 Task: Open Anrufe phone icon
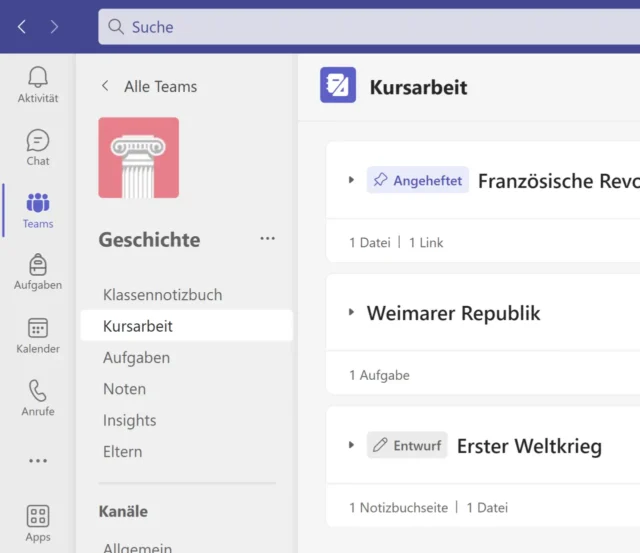pos(38,391)
